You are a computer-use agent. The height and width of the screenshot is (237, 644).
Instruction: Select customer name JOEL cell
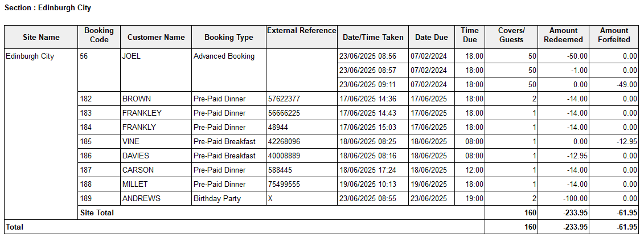click(x=132, y=56)
